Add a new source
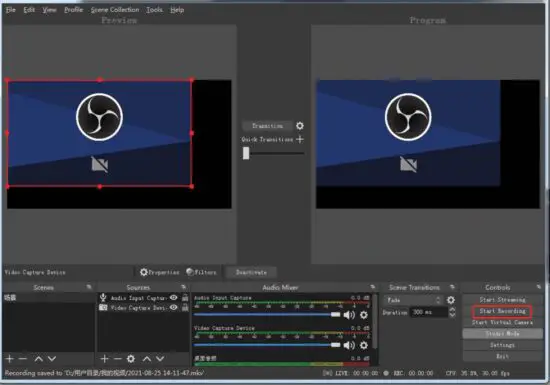The width and height of the screenshot is (550, 385). tap(104, 359)
